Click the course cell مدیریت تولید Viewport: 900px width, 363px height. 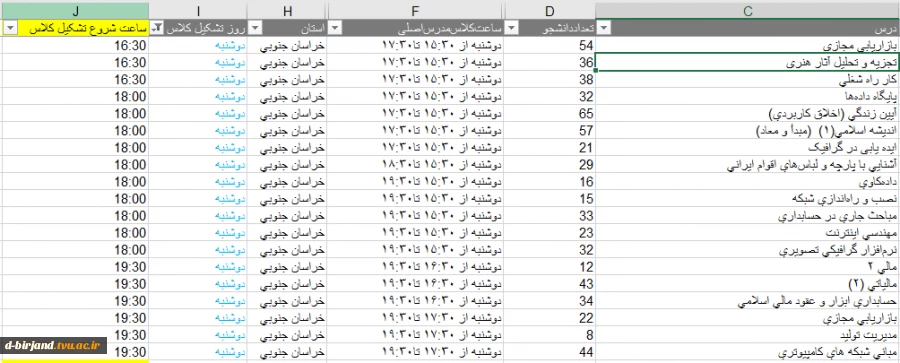point(748,335)
